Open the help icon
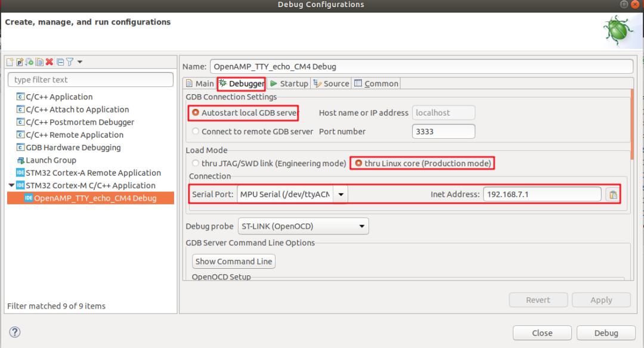Screen dimensions: 644x348 pos(15,332)
